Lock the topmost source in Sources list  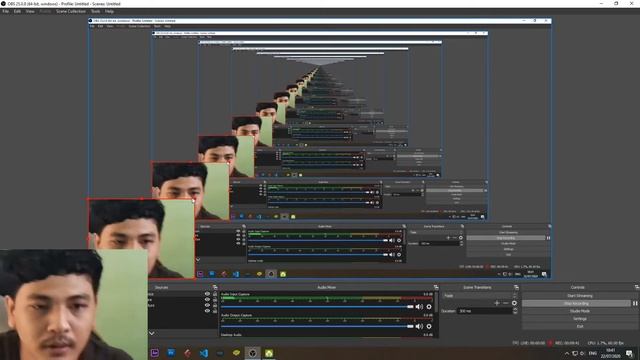(x=215, y=294)
